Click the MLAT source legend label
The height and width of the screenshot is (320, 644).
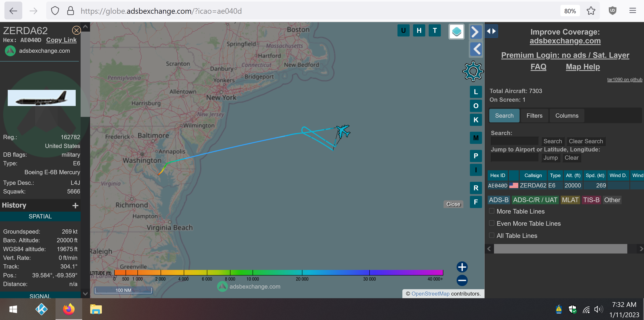[x=570, y=200]
